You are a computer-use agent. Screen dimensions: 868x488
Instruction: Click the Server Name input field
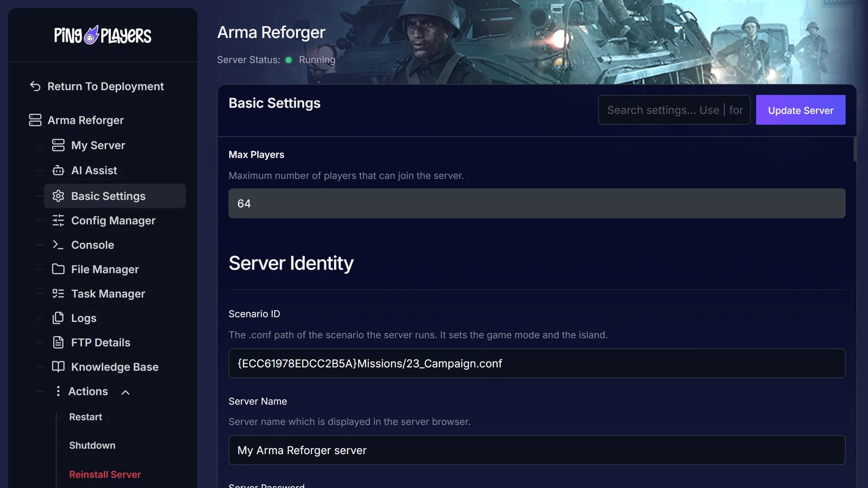point(537,450)
